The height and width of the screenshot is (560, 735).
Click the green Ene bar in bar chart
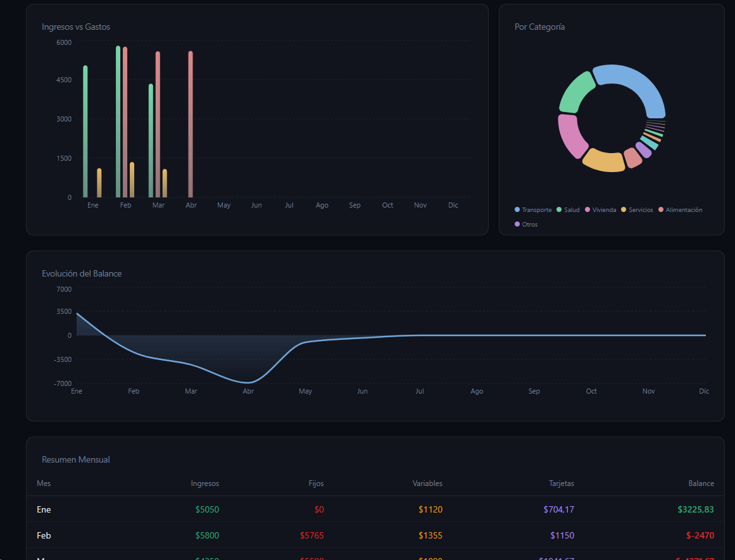(x=85, y=131)
